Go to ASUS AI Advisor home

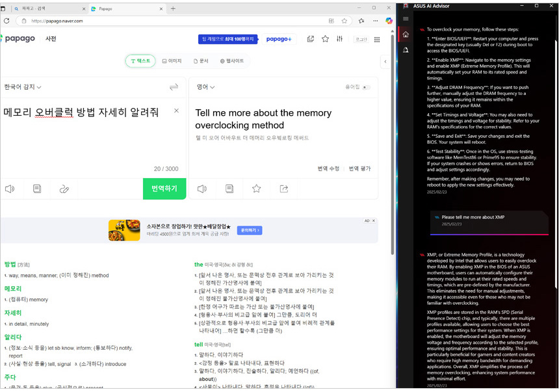pos(406,34)
